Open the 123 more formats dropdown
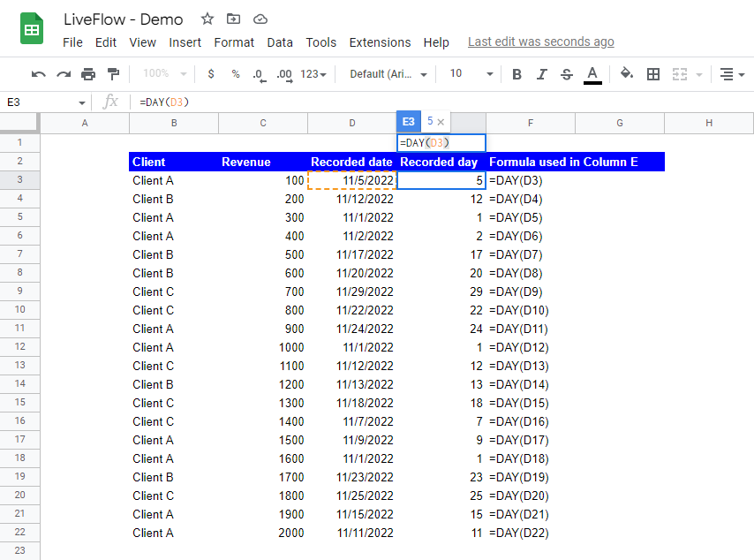The image size is (754, 560). tap(313, 74)
